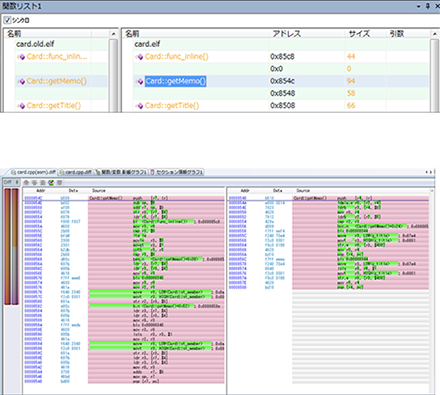Click address cell 0x8548

coord(282,93)
